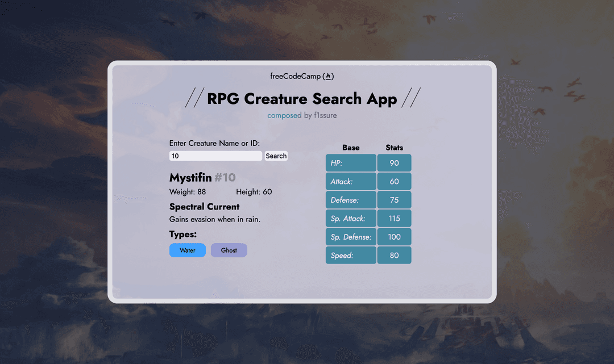Click the HP stat label cell
614x364 pixels.
point(351,163)
